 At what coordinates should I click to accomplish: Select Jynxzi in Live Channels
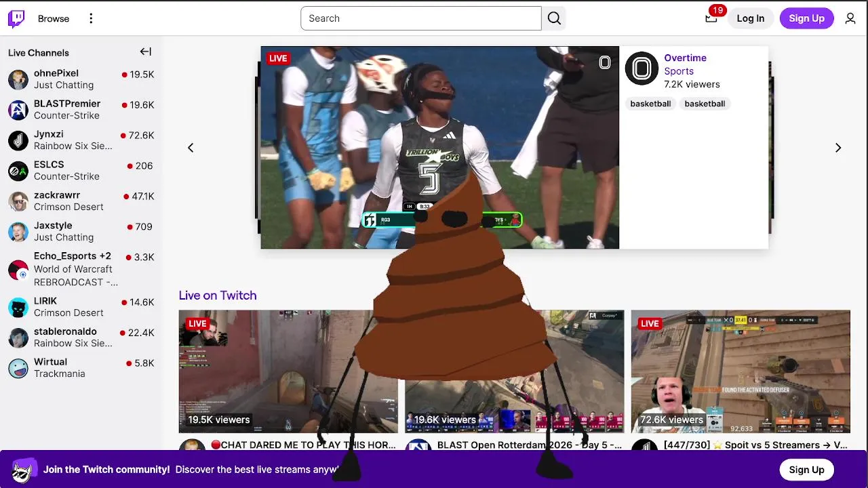point(81,140)
